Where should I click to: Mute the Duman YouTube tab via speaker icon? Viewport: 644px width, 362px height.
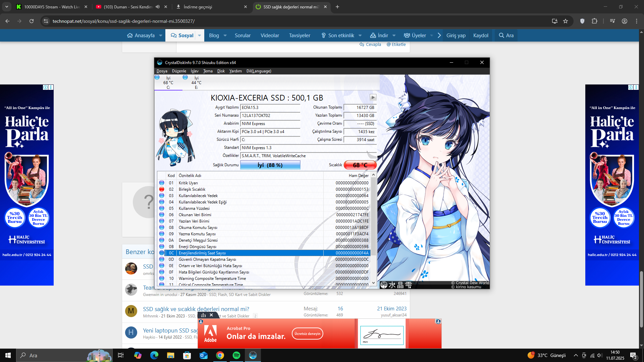point(158,7)
